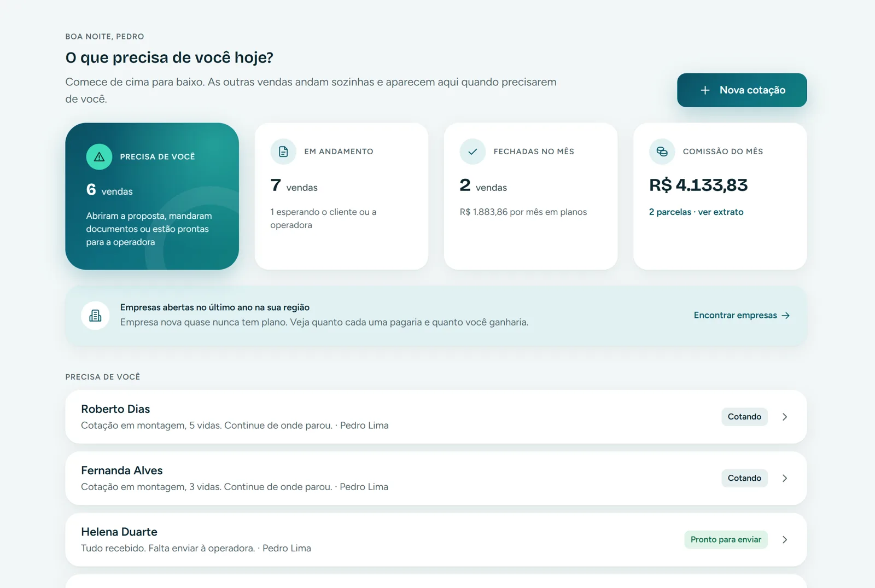The height and width of the screenshot is (588, 875).
Task: Click the 'Comece de cima para baixo' subtitle
Action: click(311, 90)
